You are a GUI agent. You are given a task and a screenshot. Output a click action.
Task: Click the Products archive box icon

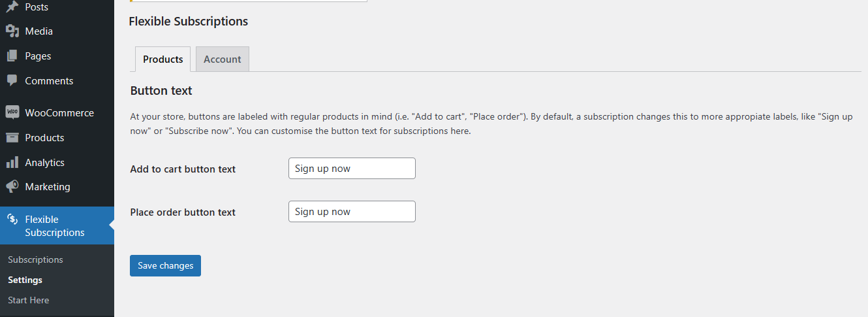12,138
